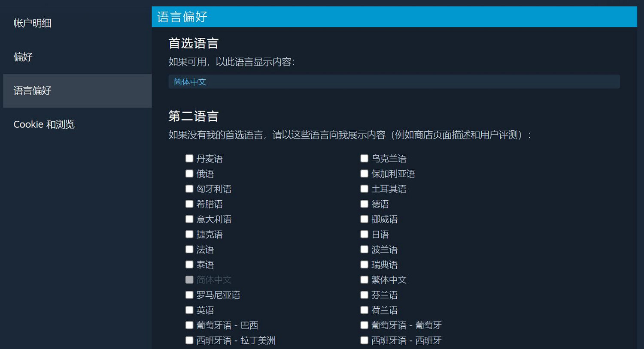Enable 土耳其语 as secondary language
This screenshot has width=644, height=349.
coord(364,189)
